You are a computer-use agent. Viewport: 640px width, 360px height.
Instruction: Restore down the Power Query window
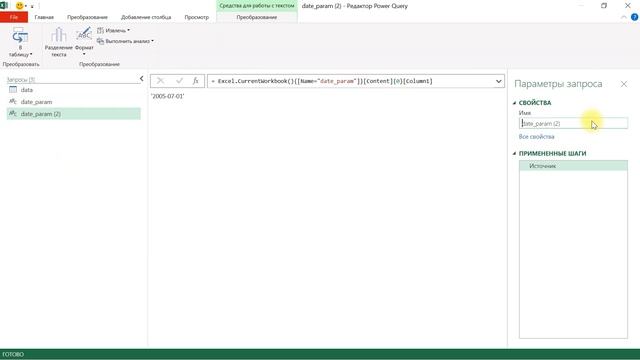[604, 6]
